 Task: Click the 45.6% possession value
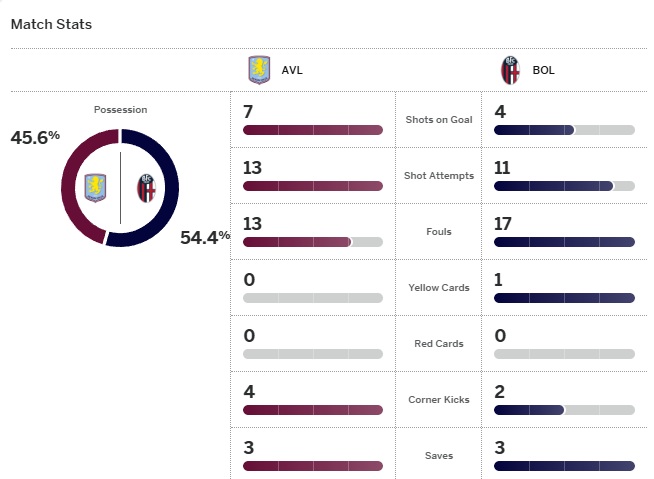(x=35, y=137)
